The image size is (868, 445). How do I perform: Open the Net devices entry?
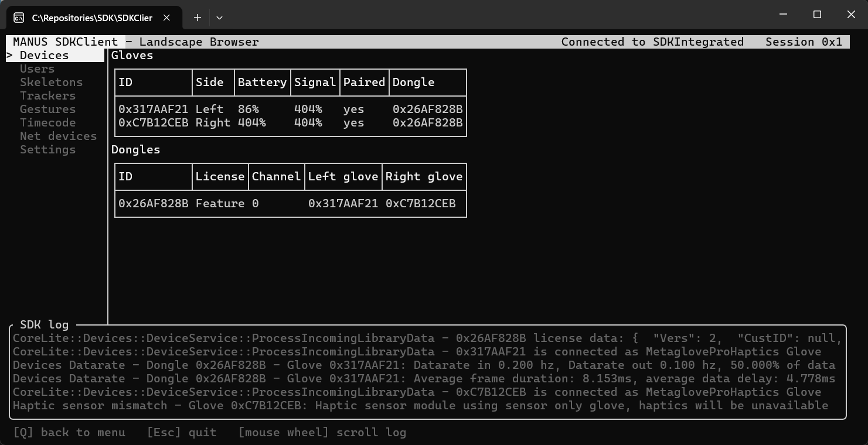58,136
